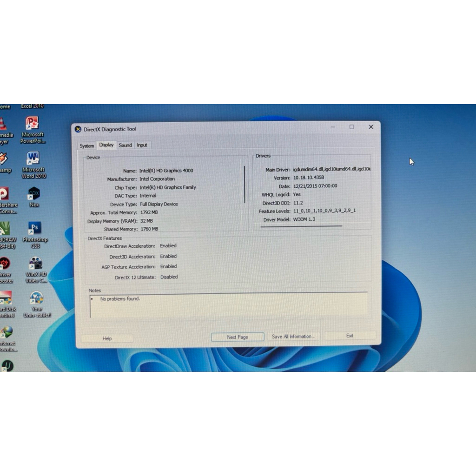Select the Wondershare Converter desktop icon

pos(6,200)
